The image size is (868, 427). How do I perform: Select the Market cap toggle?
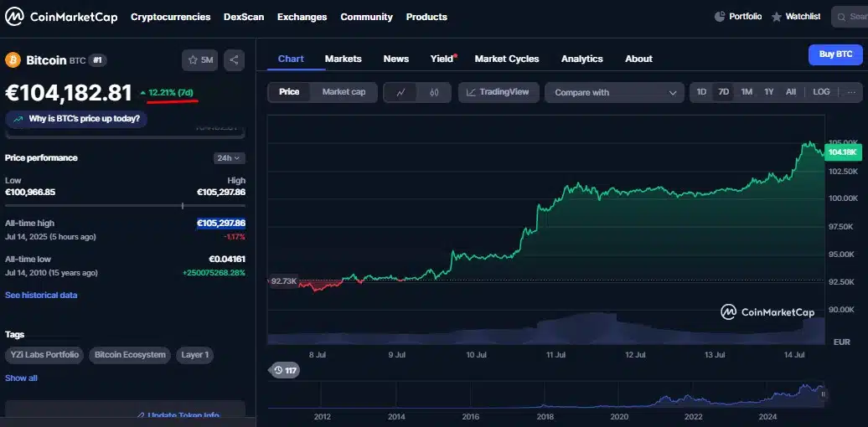tap(344, 92)
